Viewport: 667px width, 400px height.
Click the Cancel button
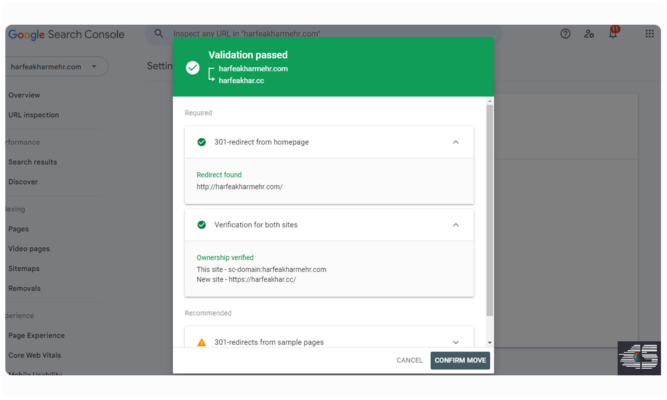(x=409, y=360)
